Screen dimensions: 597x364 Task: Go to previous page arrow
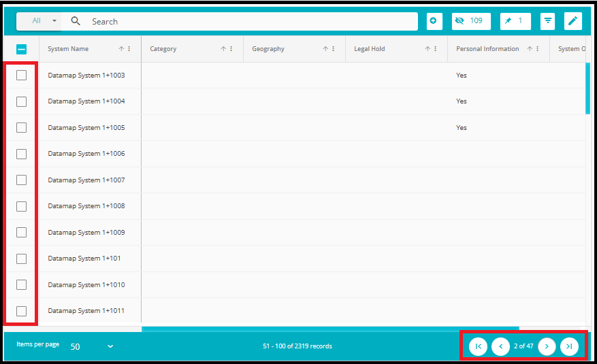point(500,346)
